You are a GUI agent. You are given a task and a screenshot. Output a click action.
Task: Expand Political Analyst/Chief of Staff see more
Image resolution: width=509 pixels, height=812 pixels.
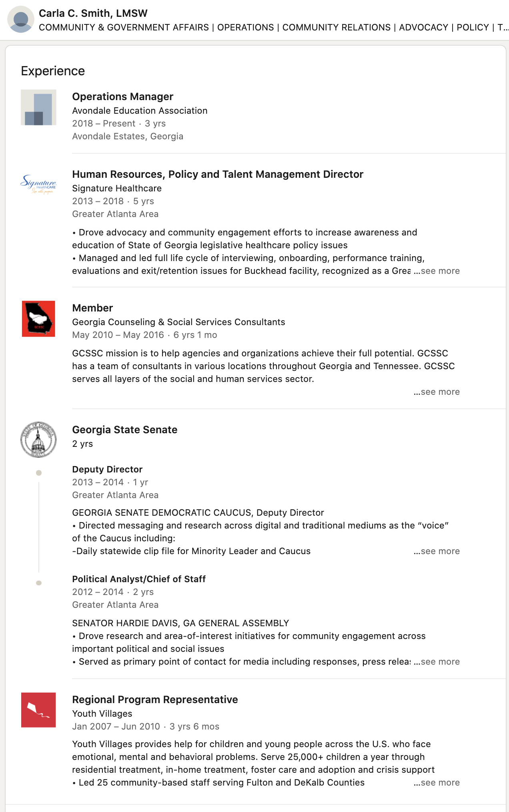tap(437, 662)
